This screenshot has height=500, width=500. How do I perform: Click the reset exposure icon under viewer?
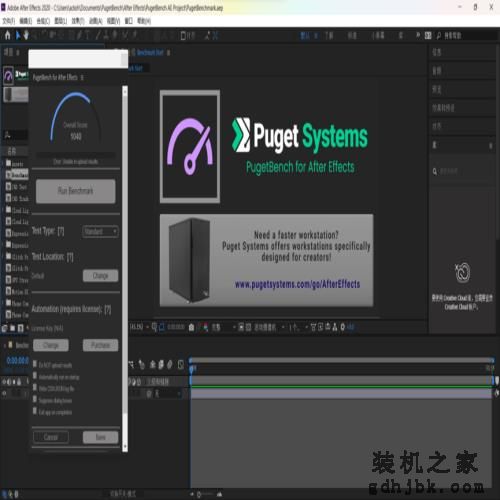point(342,327)
